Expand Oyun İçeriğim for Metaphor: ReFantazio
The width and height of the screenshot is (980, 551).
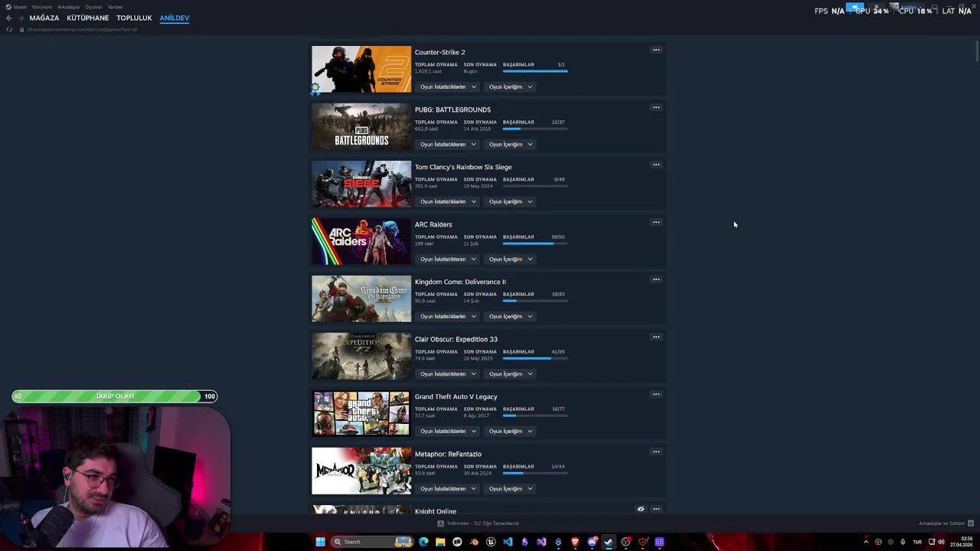pyautogui.click(x=511, y=488)
